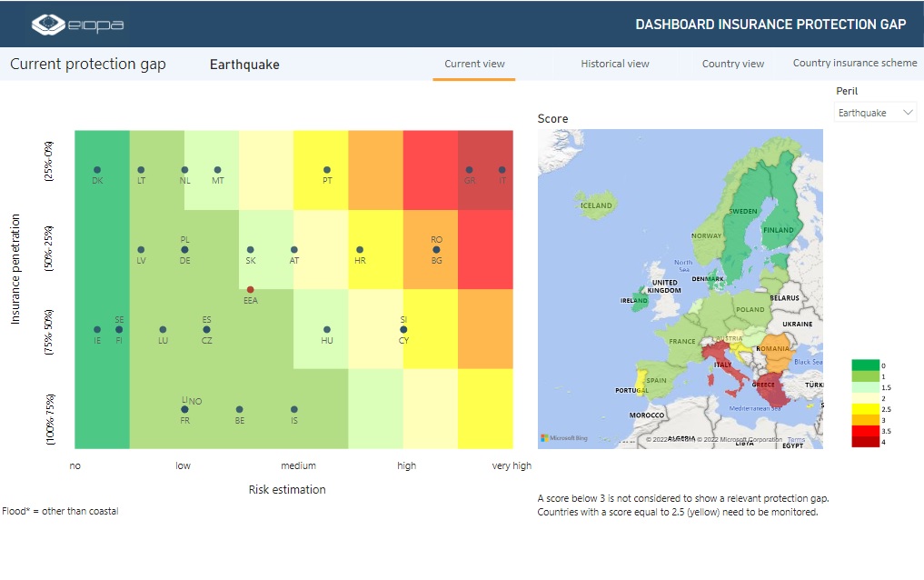Click the ES/CZ data point

pyautogui.click(x=206, y=329)
